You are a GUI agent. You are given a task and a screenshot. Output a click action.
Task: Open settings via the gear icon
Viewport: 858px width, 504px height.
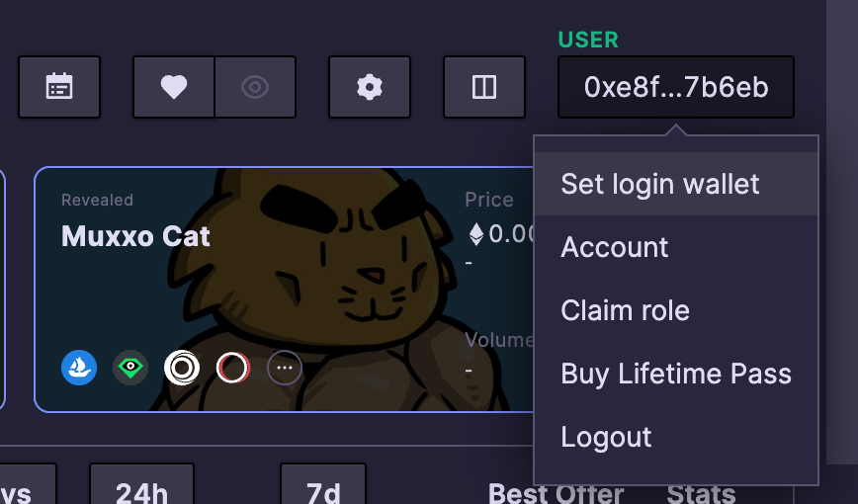pyautogui.click(x=370, y=87)
